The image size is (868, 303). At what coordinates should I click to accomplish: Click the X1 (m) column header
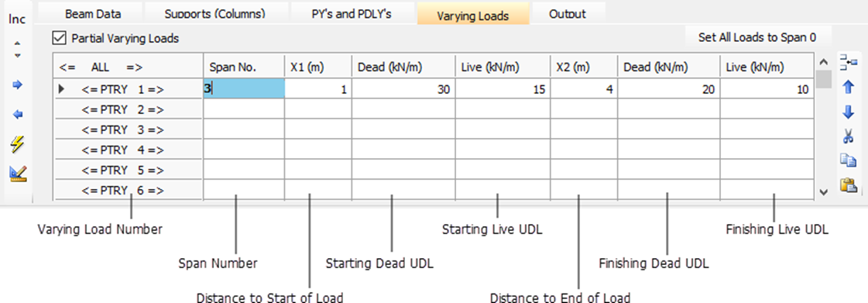pyautogui.click(x=317, y=67)
